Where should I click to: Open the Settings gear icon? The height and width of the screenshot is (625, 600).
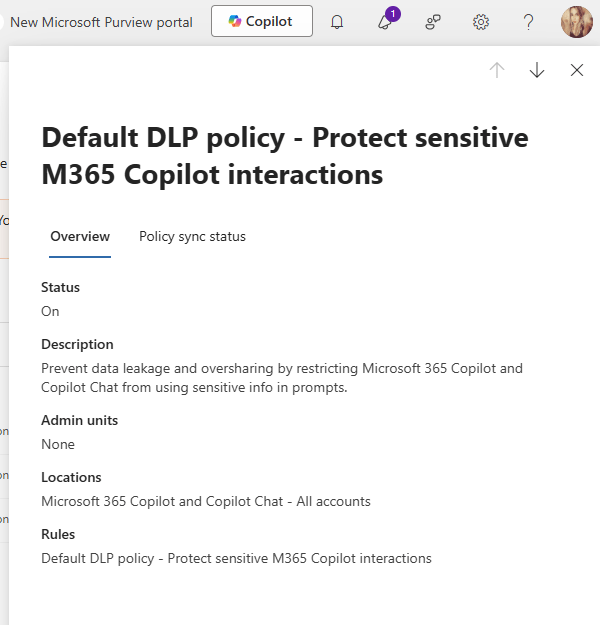tap(481, 22)
